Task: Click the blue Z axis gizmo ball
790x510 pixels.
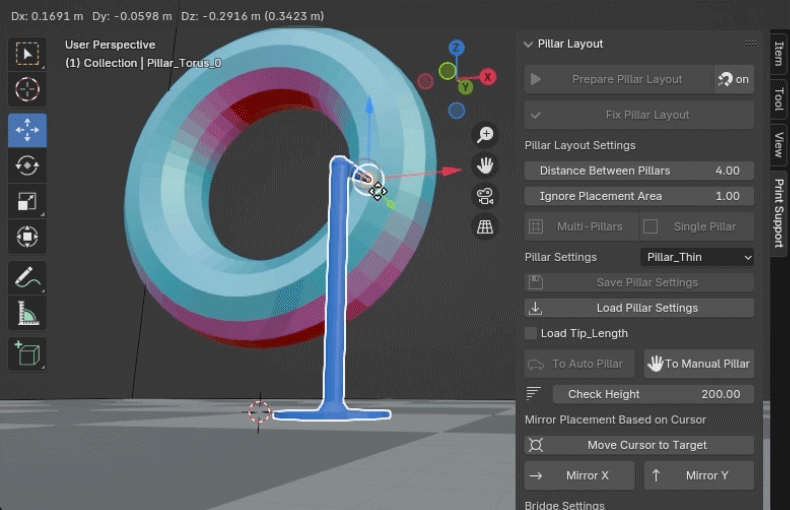Action: tap(456, 48)
